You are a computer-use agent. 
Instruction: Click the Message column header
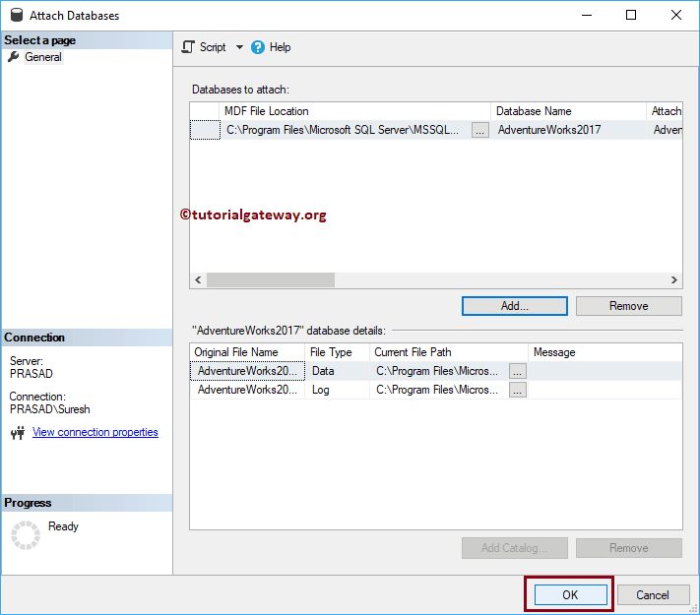[x=605, y=352]
